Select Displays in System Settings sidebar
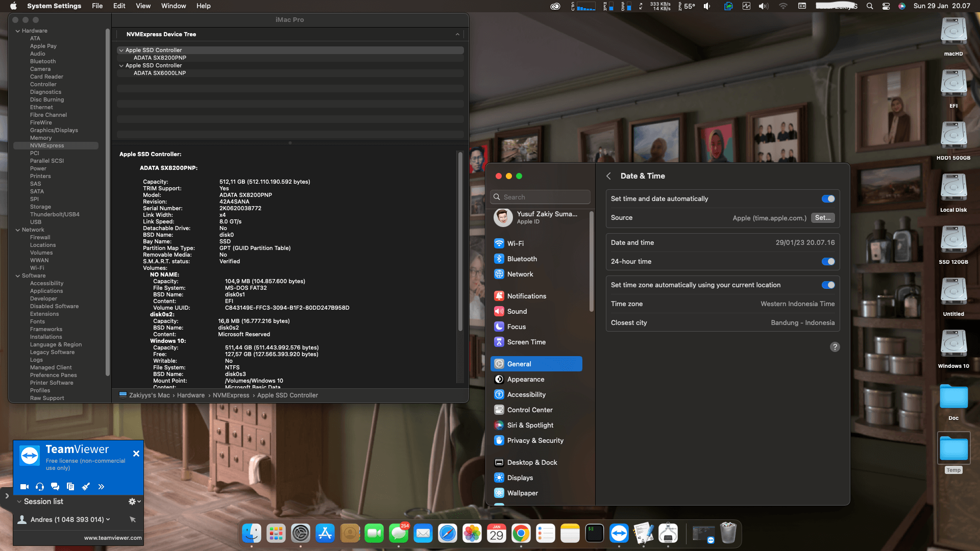This screenshot has height=551, width=980. [x=536, y=478]
